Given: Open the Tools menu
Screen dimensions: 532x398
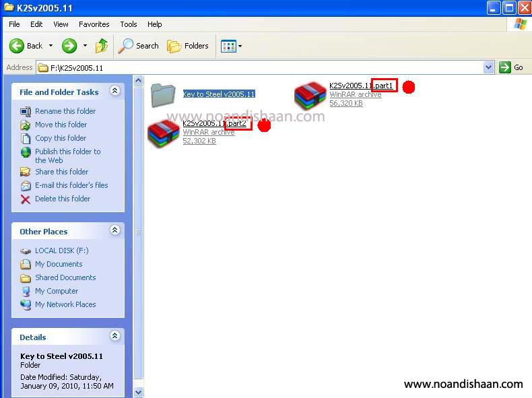Looking at the screenshot, I should (128, 24).
